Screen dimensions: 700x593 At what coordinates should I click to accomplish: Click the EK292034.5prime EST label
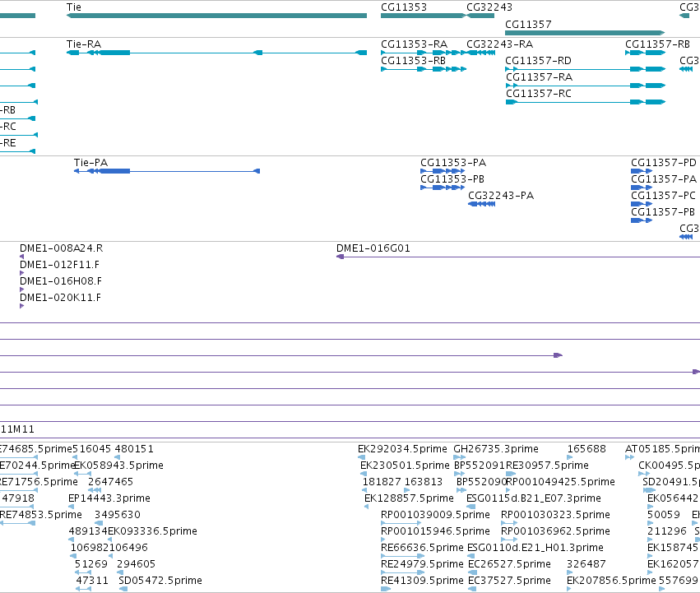(x=402, y=449)
